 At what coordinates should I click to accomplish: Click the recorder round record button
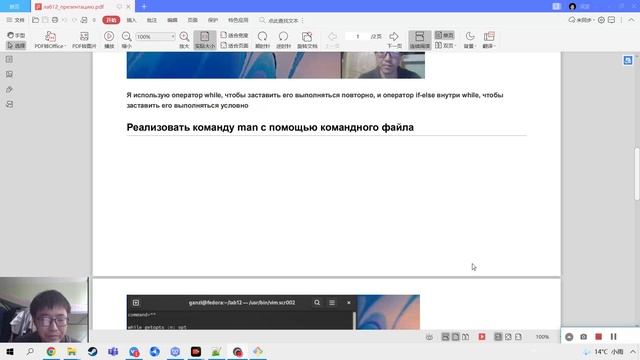coord(569,337)
